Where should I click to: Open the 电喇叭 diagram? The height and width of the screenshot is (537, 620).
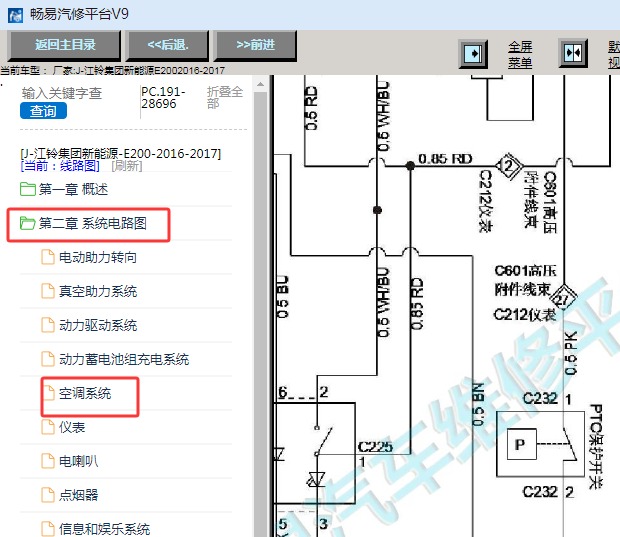78,461
